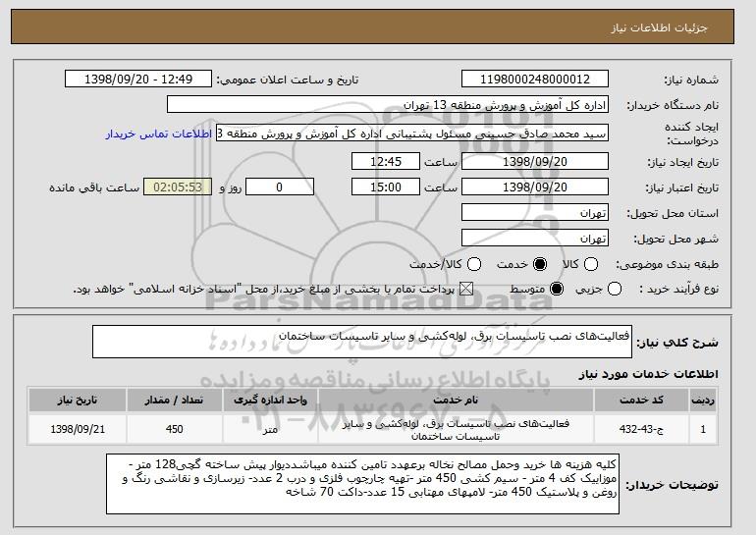
Task: Select the جزیی purchase type radio
Action: click(615, 290)
